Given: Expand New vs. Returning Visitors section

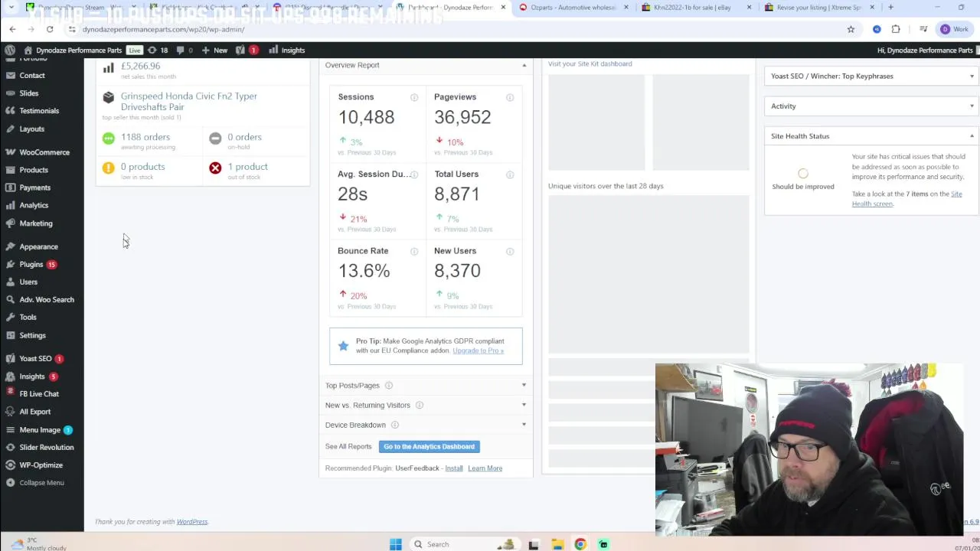Looking at the screenshot, I should coord(524,405).
